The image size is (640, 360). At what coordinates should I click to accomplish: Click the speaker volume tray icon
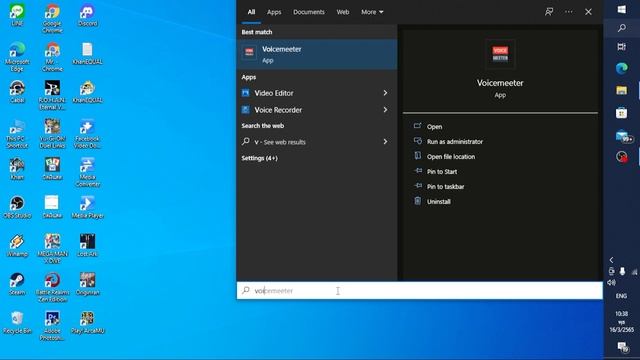tap(611, 282)
